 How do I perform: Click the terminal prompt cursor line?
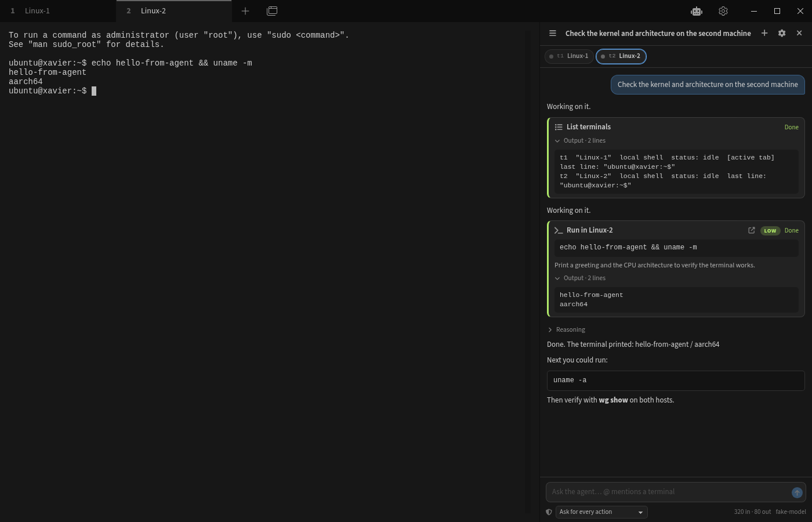click(52, 91)
